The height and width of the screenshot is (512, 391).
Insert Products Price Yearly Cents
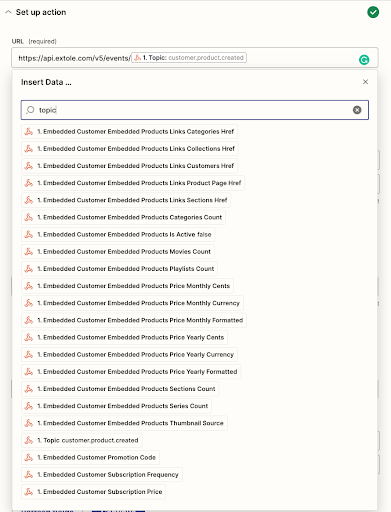pos(124,337)
